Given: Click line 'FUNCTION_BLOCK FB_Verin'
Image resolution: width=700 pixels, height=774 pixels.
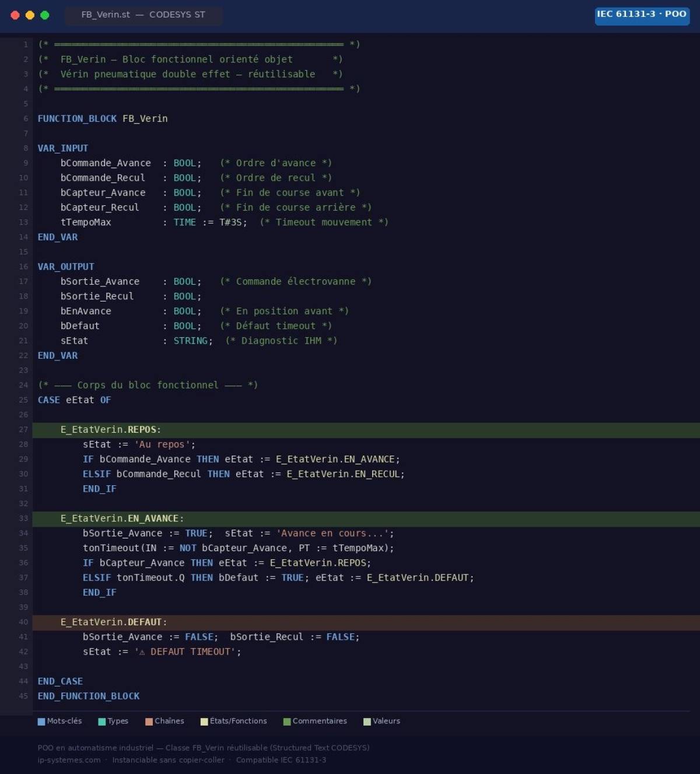Looking at the screenshot, I should coord(103,118).
